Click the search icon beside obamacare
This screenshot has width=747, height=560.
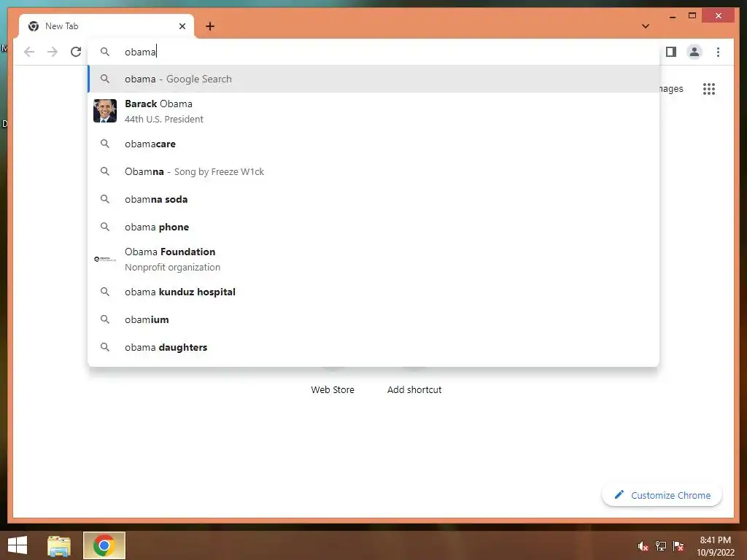105,144
